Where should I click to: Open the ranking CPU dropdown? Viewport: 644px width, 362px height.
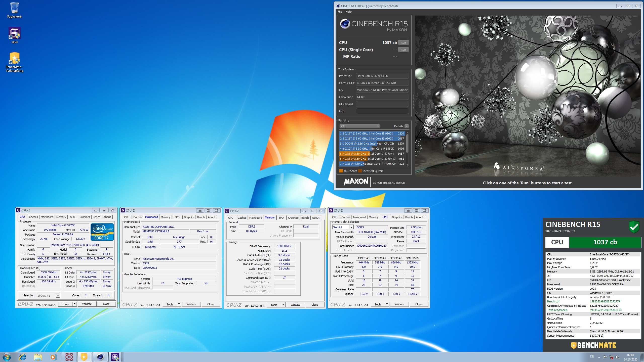click(359, 126)
